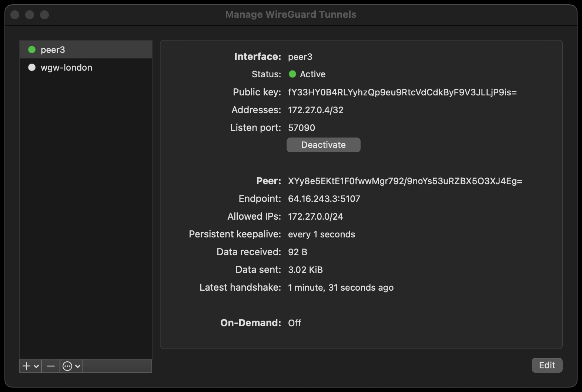
Task: Select the wgw-london tunnel entry
Action: pyautogui.click(x=66, y=67)
